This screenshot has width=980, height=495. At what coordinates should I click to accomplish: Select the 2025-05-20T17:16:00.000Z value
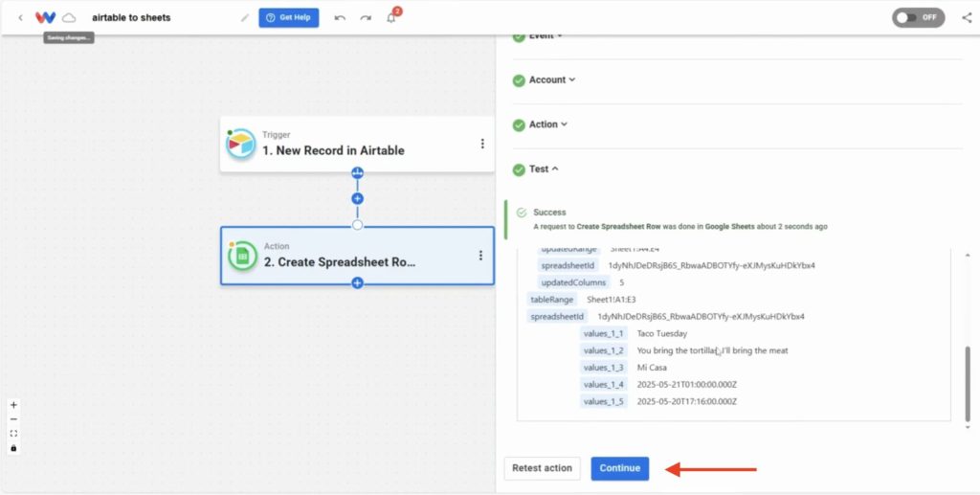(687, 401)
